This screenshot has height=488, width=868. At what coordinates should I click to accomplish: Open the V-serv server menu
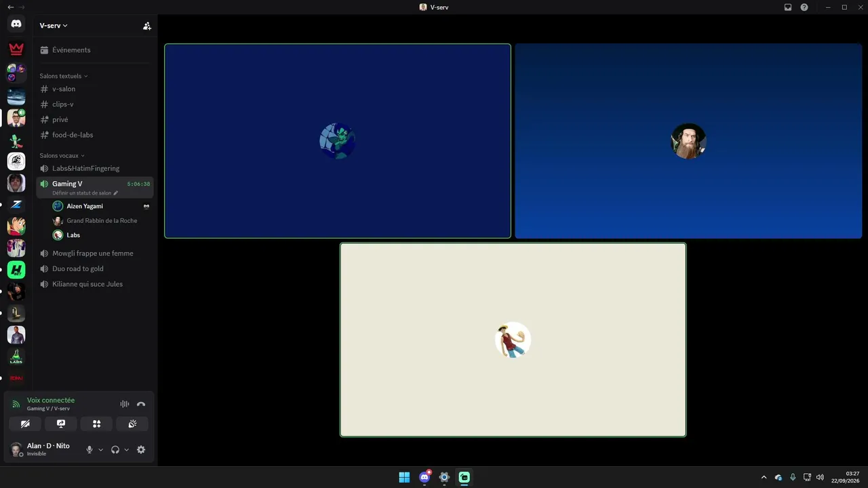coord(54,26)
